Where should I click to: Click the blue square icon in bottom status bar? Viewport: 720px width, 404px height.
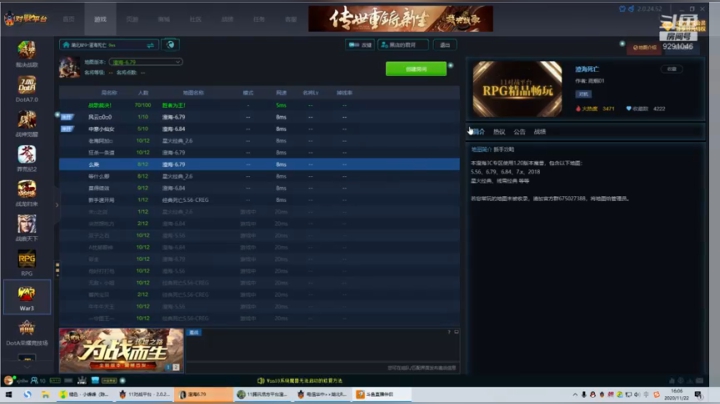(x=95, y=380)
